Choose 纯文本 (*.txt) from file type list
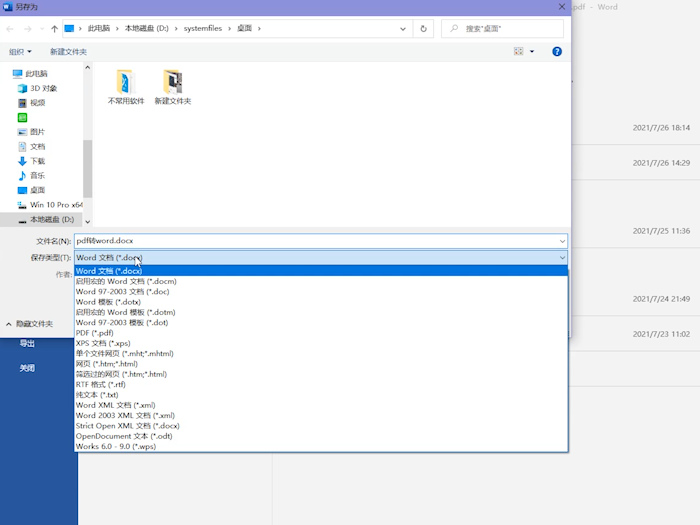The width and height of the screenshot is (700, 525). 97,395
